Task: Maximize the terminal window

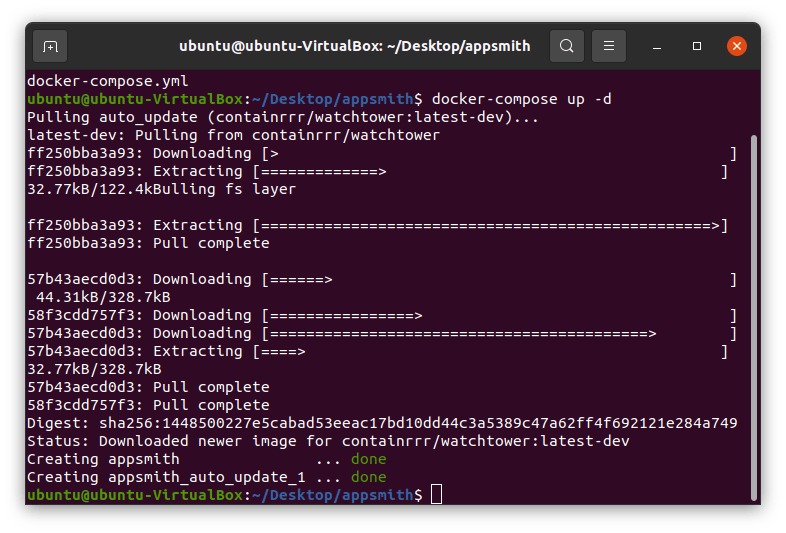Action: (697, 46)
